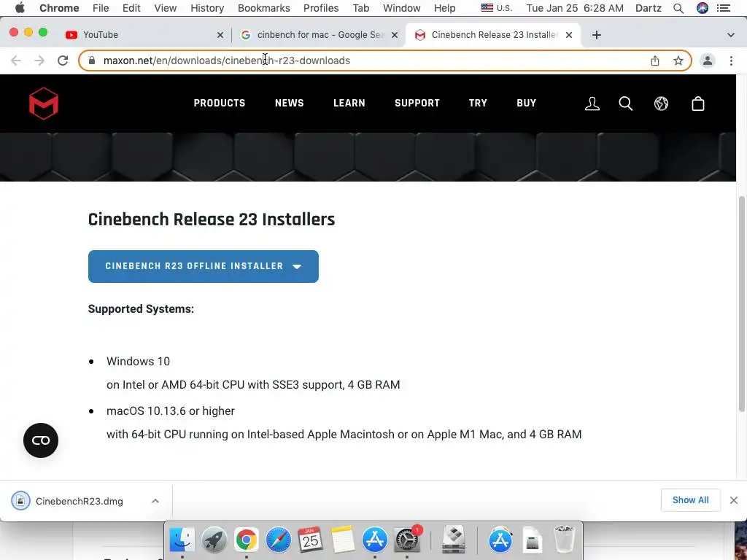Screen dimensions: 747x560
Task: Expand the Cinebench R23 Offline Installer dropdown
Action: [x=204, y=266]
